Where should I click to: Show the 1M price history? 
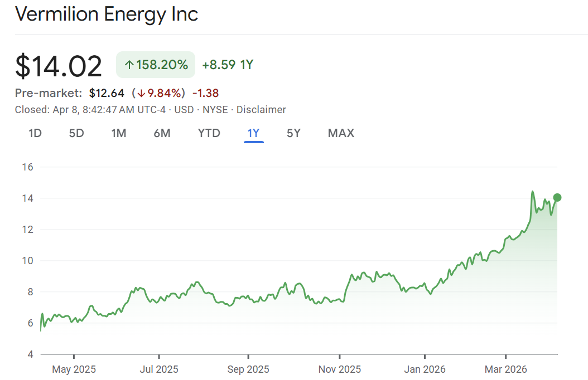[118, 133]
